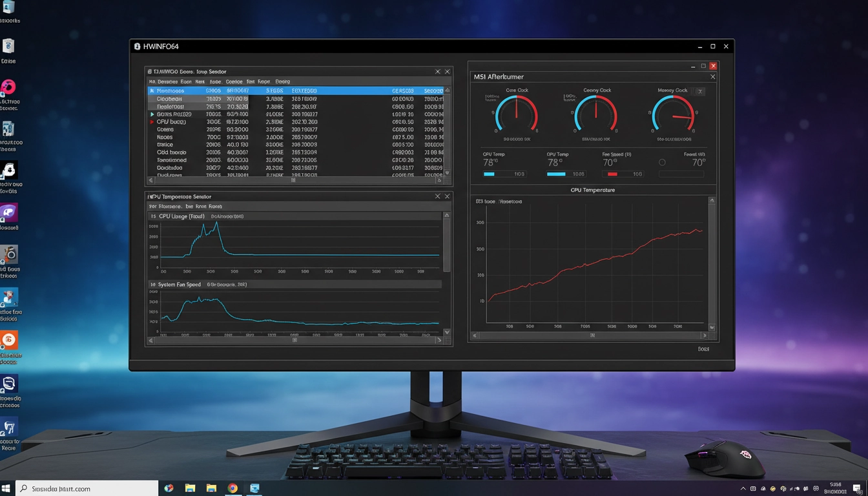Viewport: 868px width, 496px height.
Task: Click the sensor table window's title icon
Action: coord(150,72)
